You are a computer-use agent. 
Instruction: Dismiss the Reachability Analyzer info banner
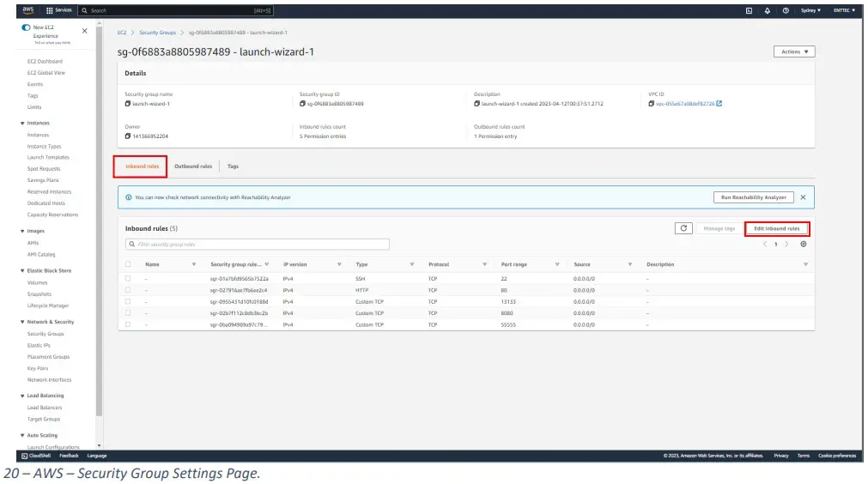[x=803, y=197]
